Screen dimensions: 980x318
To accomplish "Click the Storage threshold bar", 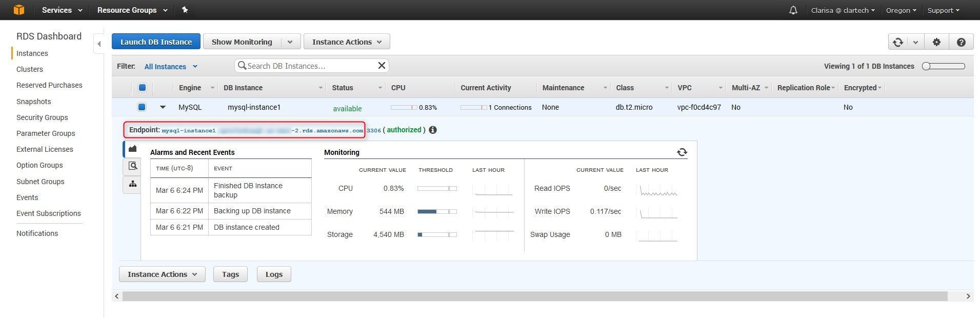I will click(x=437, y=234).
